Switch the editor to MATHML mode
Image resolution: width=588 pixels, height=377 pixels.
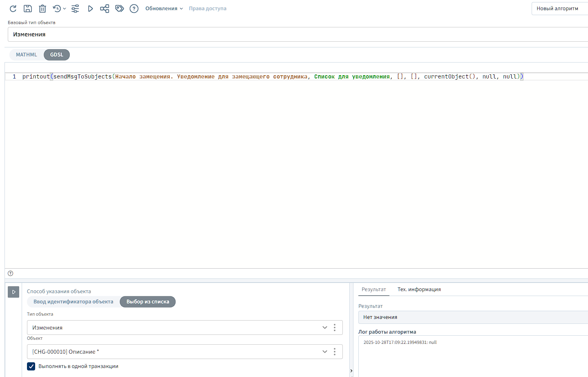tap(27, 55)
